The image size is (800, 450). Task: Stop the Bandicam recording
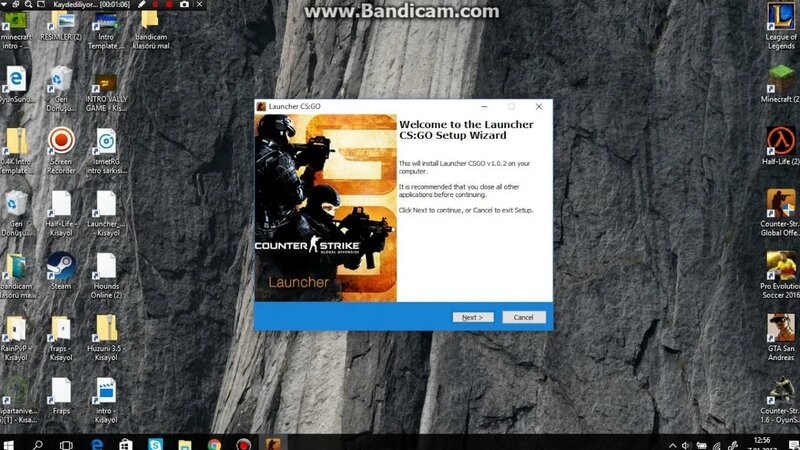(x=169, y=4)
